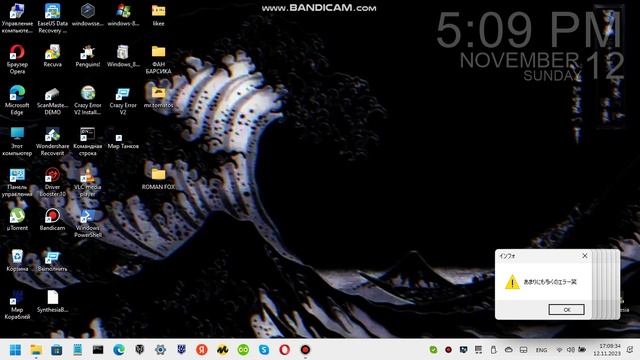The width and height of the screenshot is (640, 360).
Task: Select the Microsoft Edge desktop shortcut
Action: pos(17,100)
